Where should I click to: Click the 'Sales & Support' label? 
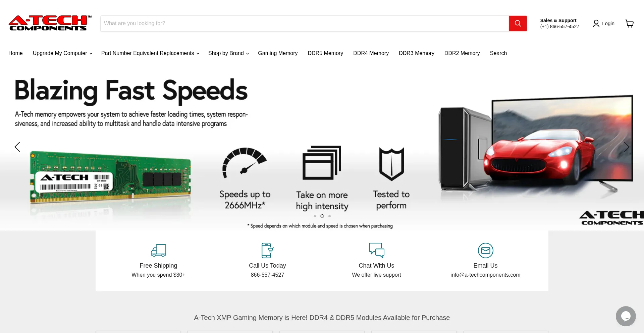click(x=558, y=20)
